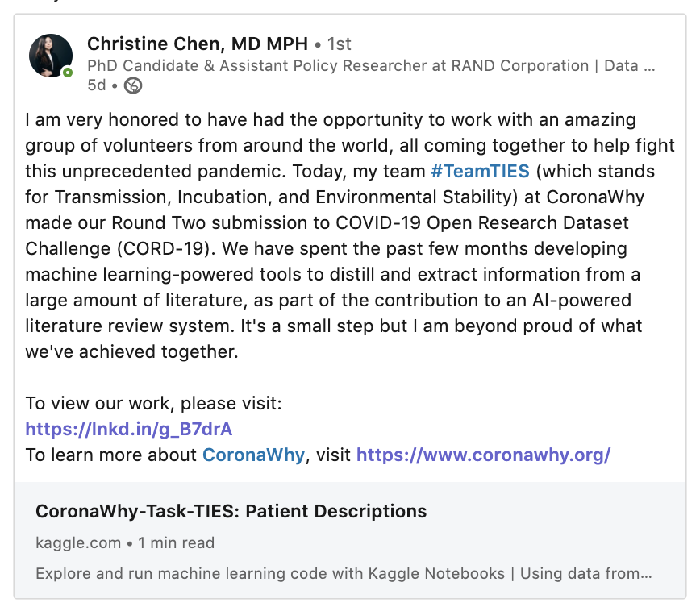Visit the www.coronawhy.org link

tap(484, 455)
